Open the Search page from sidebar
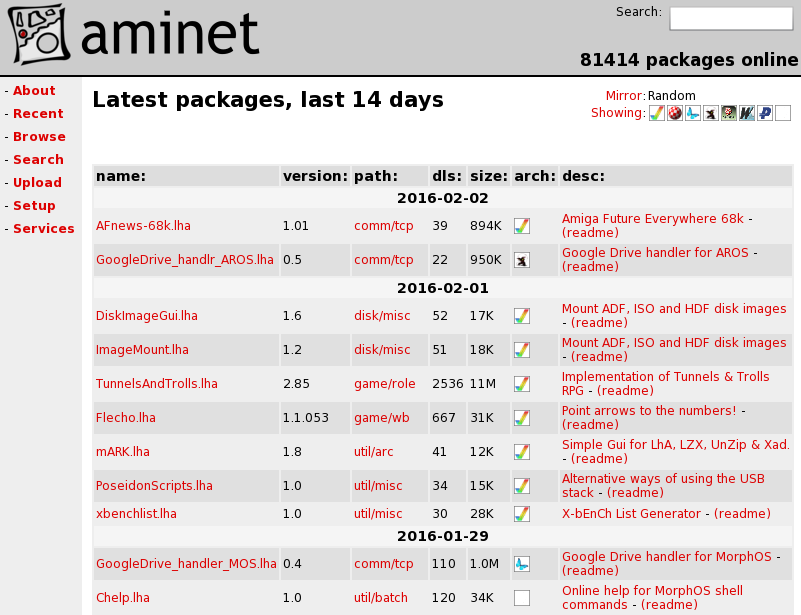This screenshot has height=615, width=801. point(38,159)
